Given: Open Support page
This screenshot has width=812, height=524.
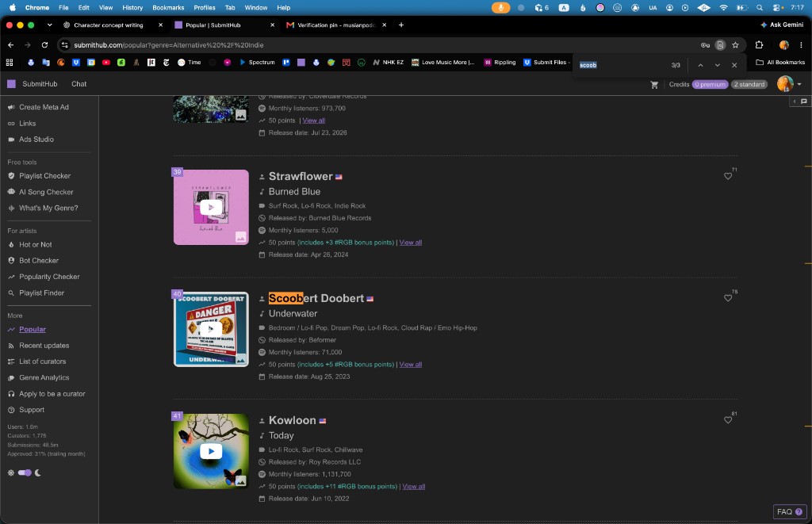Looking at the screenshot, I should point(32,410).
